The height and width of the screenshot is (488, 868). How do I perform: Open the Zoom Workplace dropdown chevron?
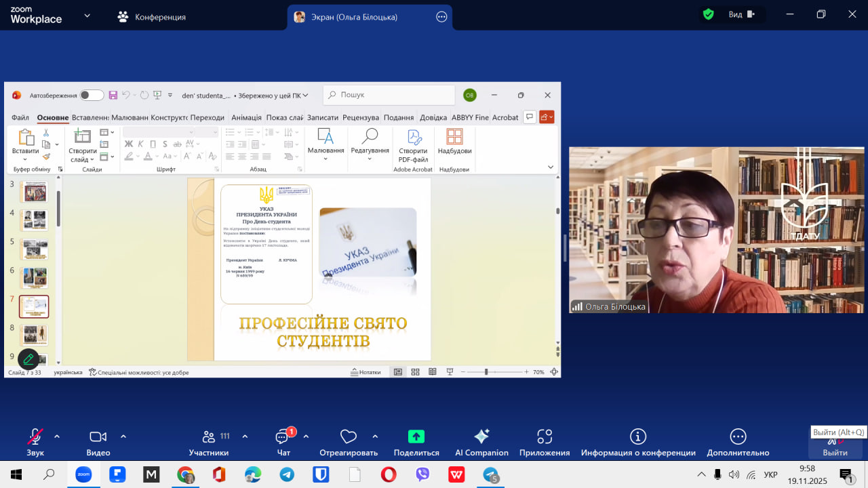[x=87, y=16]
